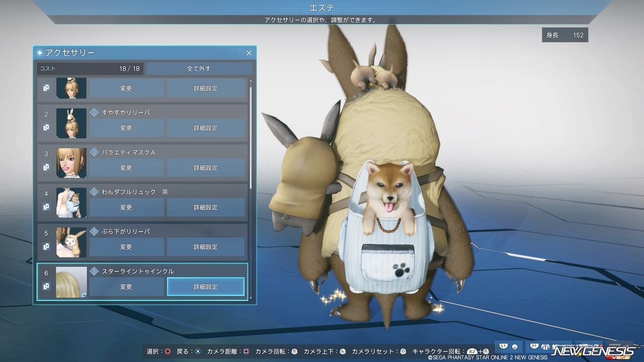
Task: Click the ぶら下がリリーパ item name
Action: [126, 232]
